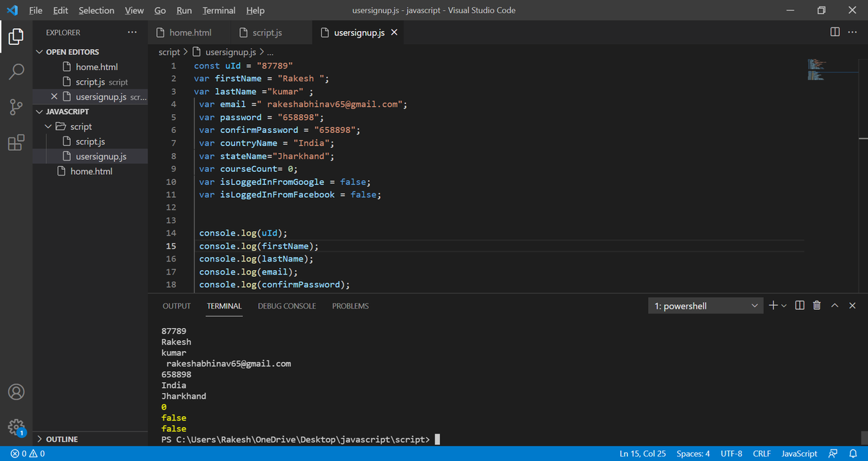This screenshot has width=868, height=461.
Task: Close the terminal panel
Action: pyautogui.click(x=852, y=306)
